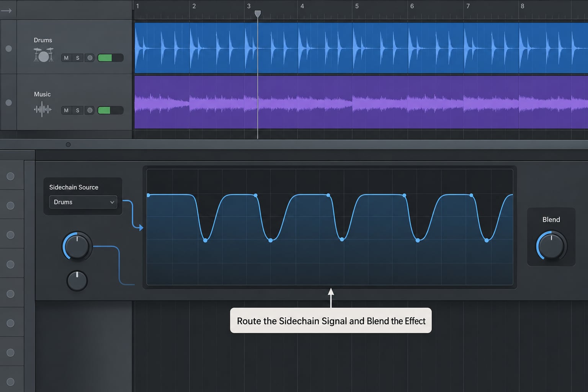
Task: Click the drum kit icon on Drums track
Action: (43, 55)
